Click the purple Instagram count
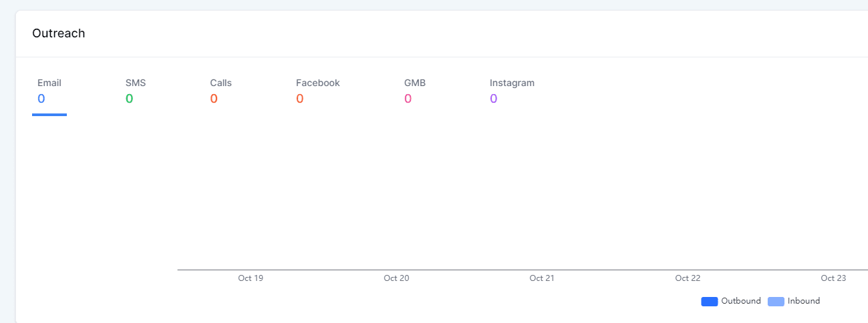 point(494,99)
